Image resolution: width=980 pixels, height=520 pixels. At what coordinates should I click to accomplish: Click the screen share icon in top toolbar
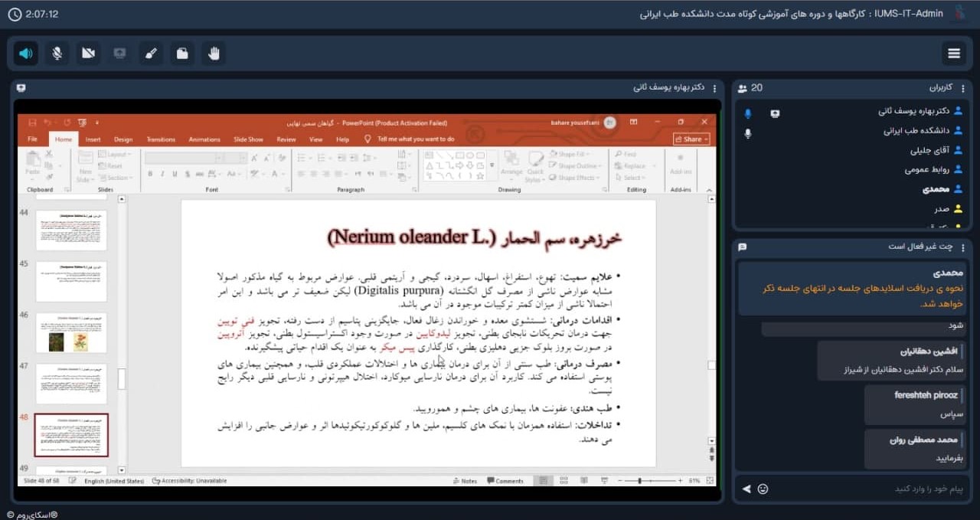[119, 53]
